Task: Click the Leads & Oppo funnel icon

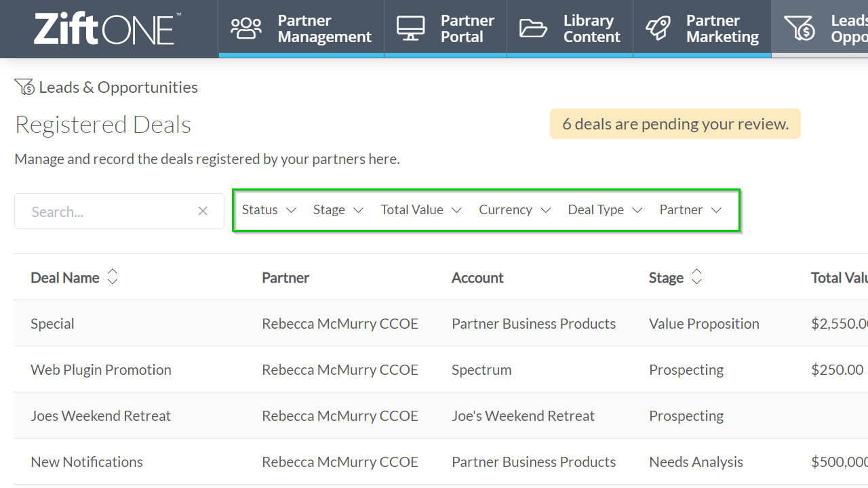Action: tap(800, 28)
